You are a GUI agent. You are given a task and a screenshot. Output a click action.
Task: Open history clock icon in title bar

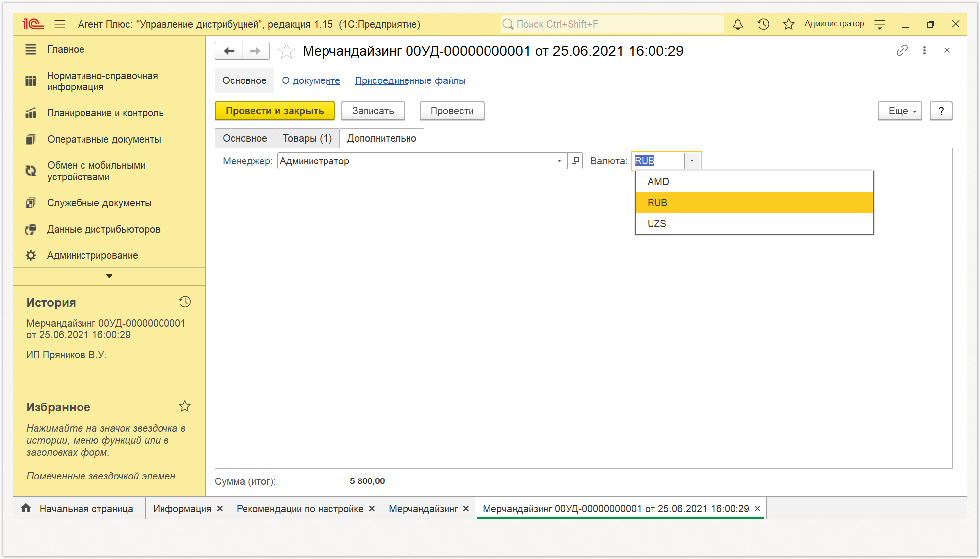click(x=763, y=24)
